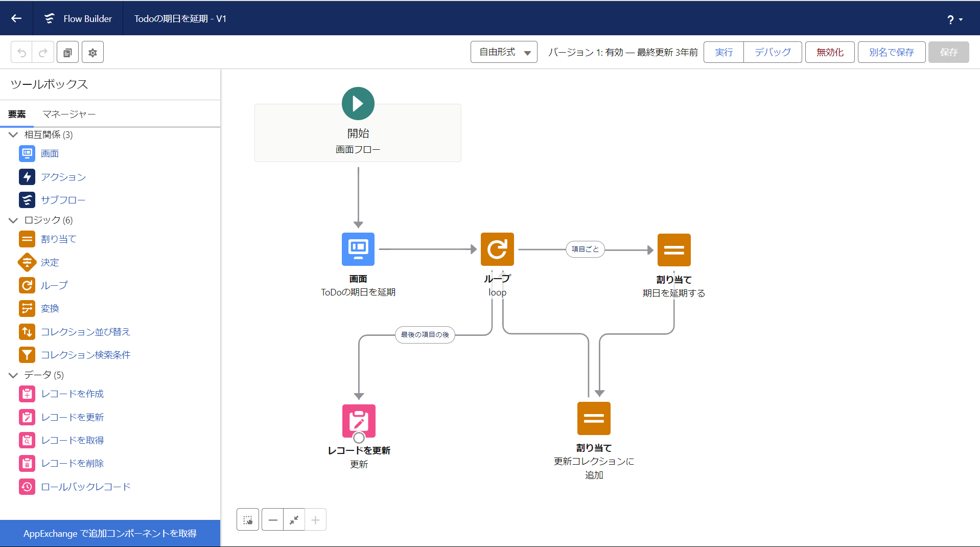This screenshot has width=980, height=547.
Task: Click the ロールバックレコード text label
Action: tap(86, 487)
